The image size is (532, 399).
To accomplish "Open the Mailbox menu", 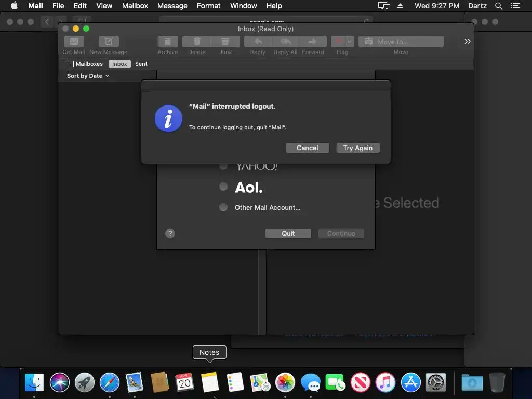I will pos(135,6).
